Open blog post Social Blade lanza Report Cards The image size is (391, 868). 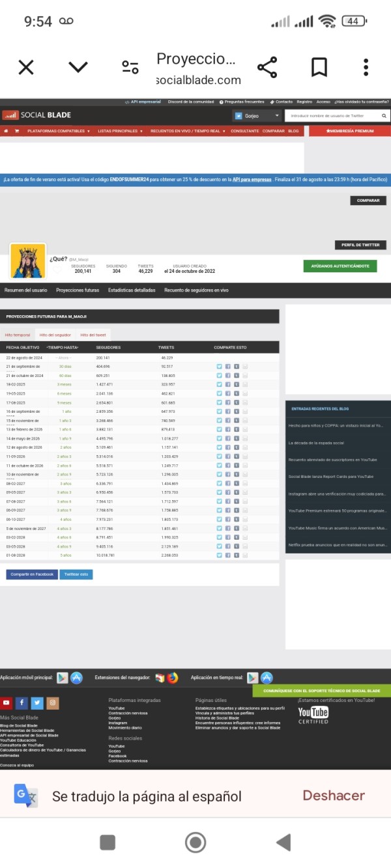click(x=331, y=477)
